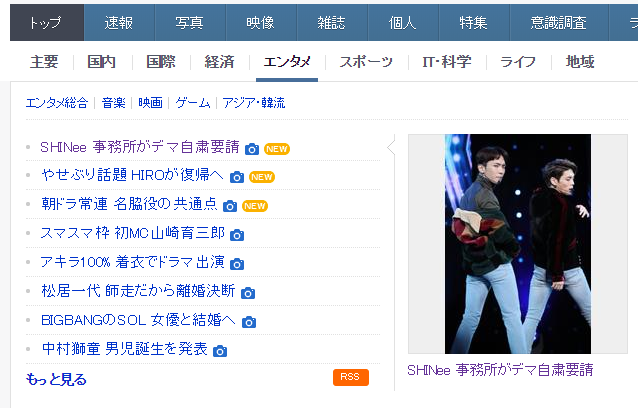
Task: Click camera icon next to 中村獅童 headline
Action: 220,351
